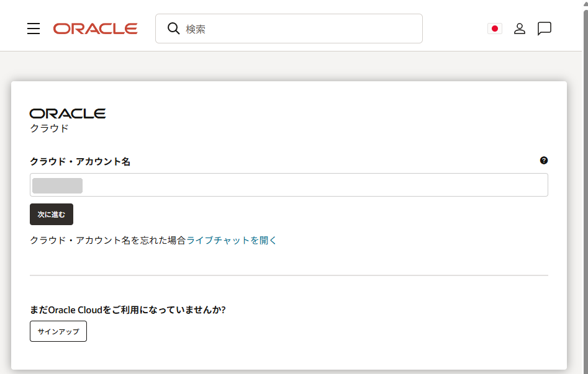Click the help question mark icon

(544, 161)
